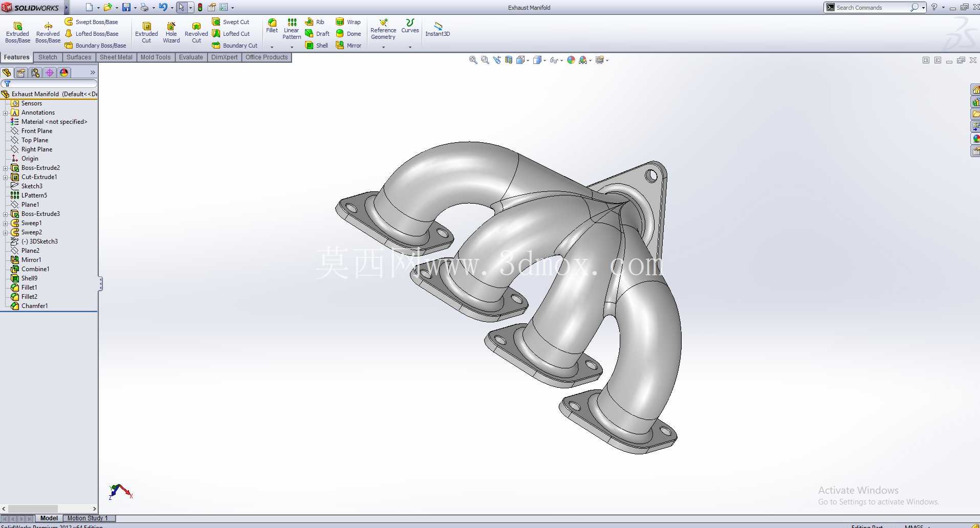Screen dimensions: 980x528
Task: Click the Linear Pattern tool
Action: pos(292,29)
